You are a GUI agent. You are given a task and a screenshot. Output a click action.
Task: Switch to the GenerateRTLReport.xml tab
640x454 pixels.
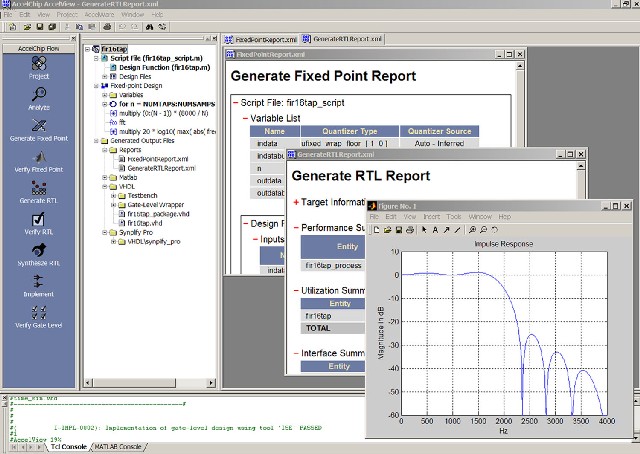[342, 39]
